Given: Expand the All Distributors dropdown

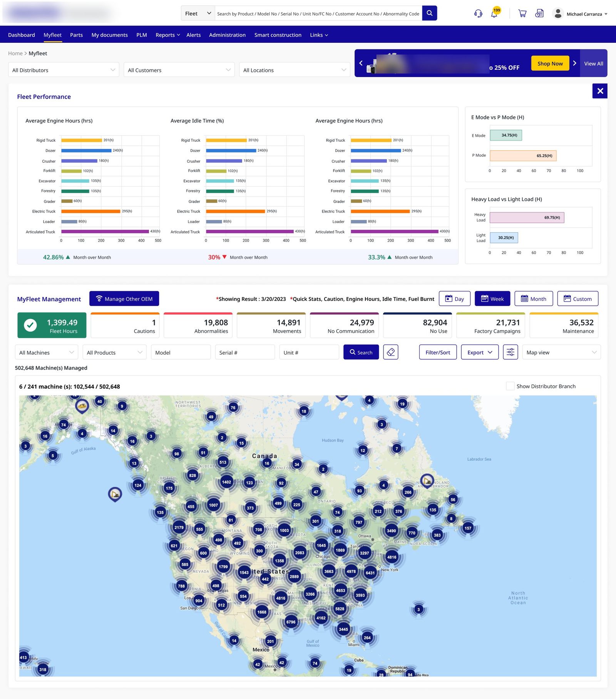Looking at the screenshot, I should 64,70.
